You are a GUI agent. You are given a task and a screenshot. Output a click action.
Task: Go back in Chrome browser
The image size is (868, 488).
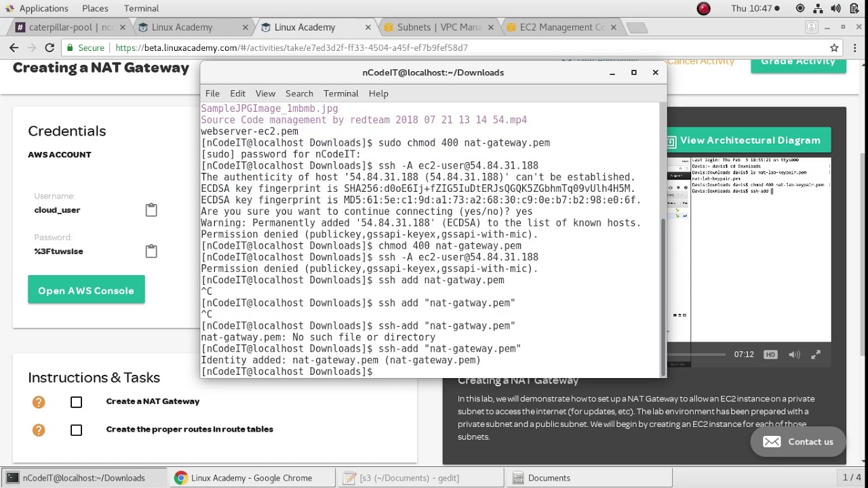14,47
